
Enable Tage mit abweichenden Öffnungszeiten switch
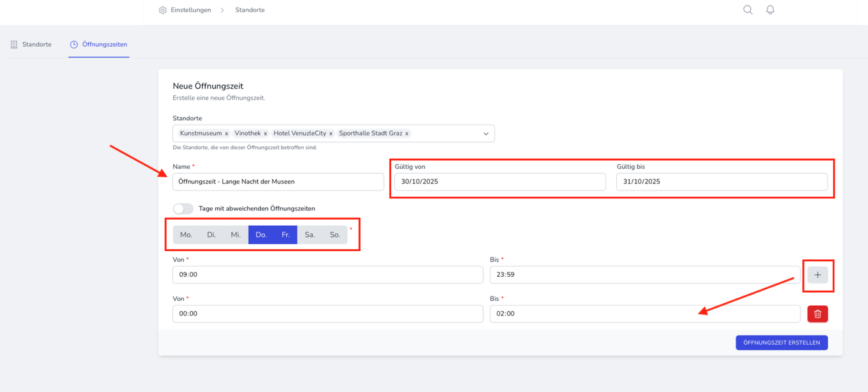[x=183, y=208]
